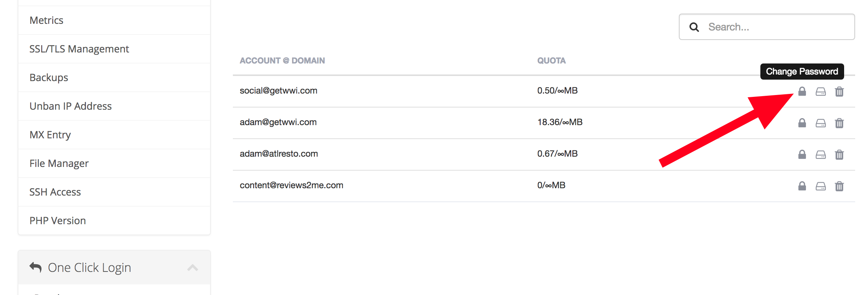Open quota drive icon for social@getwwi.com
Screen dimensions: 868x295
[x=821, y=92]
